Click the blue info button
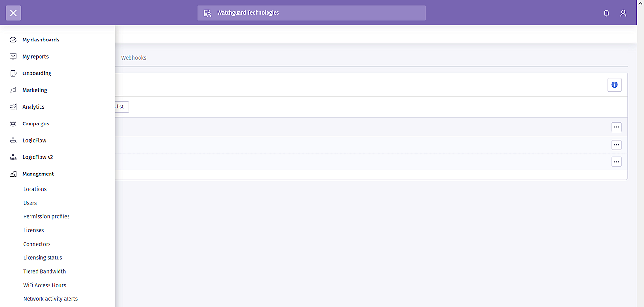This screenshot has height=307, width=644. coord(614,84)
